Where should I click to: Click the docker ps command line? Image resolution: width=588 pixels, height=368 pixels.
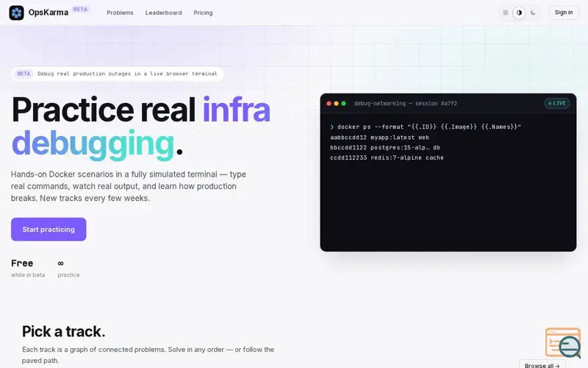pyautogui.click(x=426, y=127)
